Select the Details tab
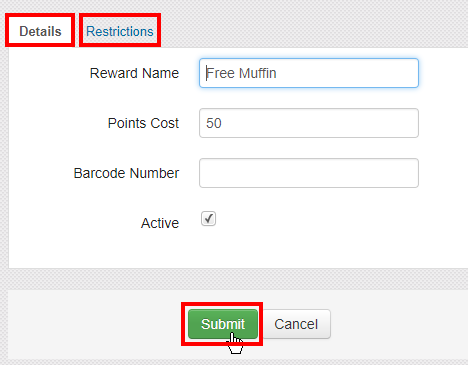Screen dimensions: 468x365 click(x=40, y=31)
